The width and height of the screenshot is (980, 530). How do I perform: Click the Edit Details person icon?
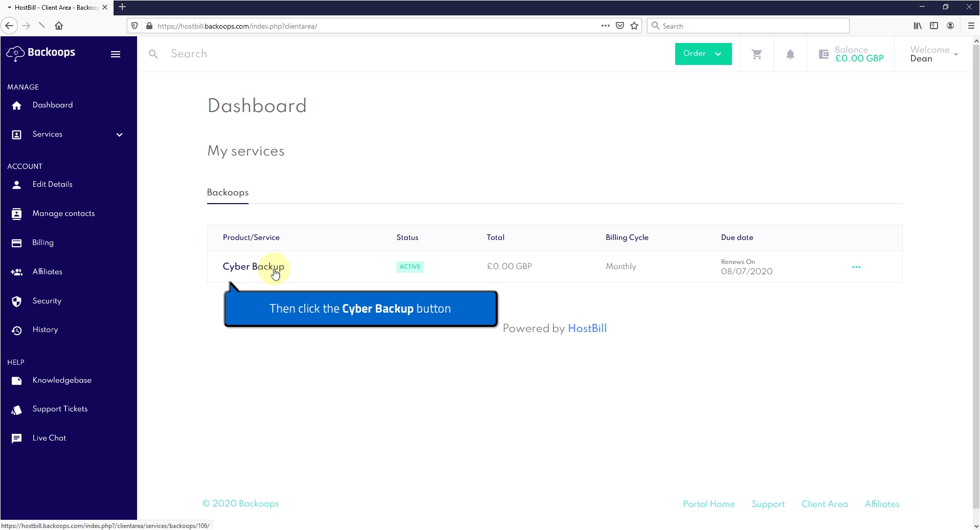click(17, 185)
